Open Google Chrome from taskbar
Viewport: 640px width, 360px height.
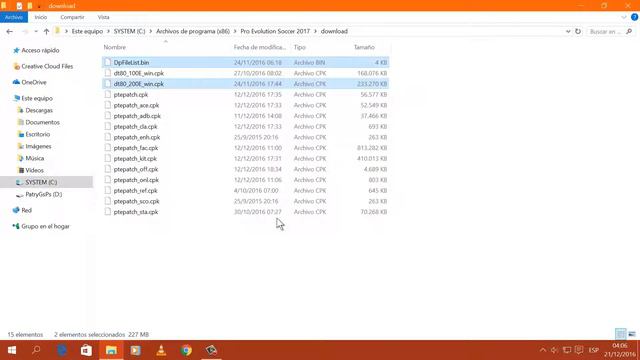(186, 350)
